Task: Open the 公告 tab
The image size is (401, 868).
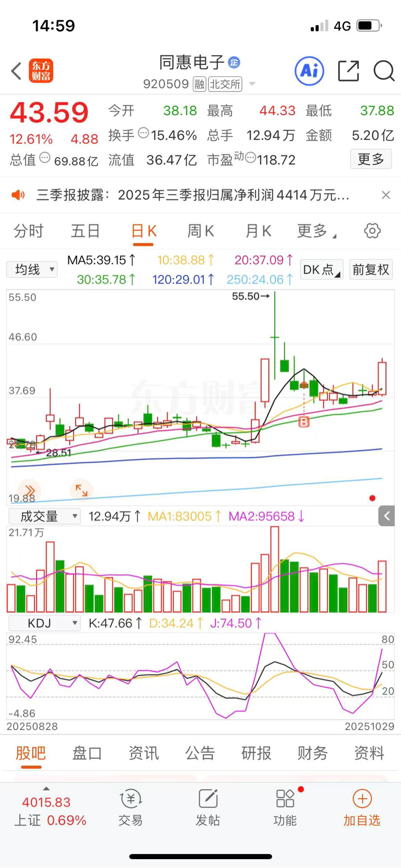Action: (x=200, y=753)
